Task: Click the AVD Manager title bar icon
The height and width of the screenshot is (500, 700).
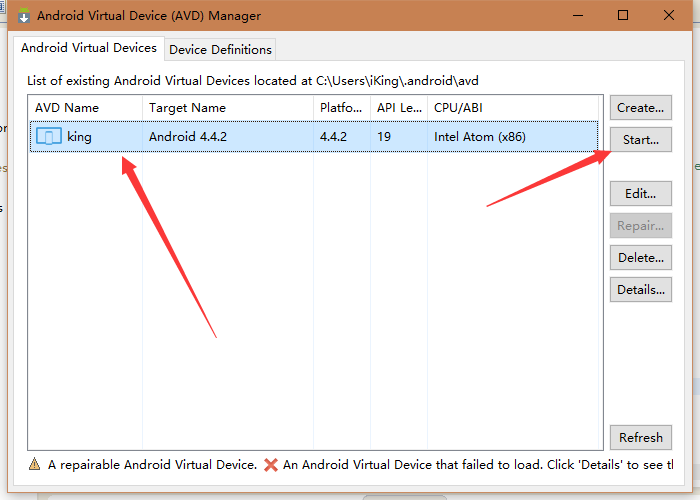Action: [24, 16]
